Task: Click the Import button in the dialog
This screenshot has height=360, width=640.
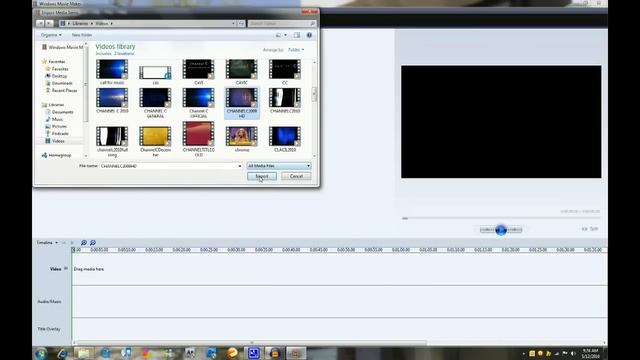Action: pyautogui.click(x=262, y=176)
